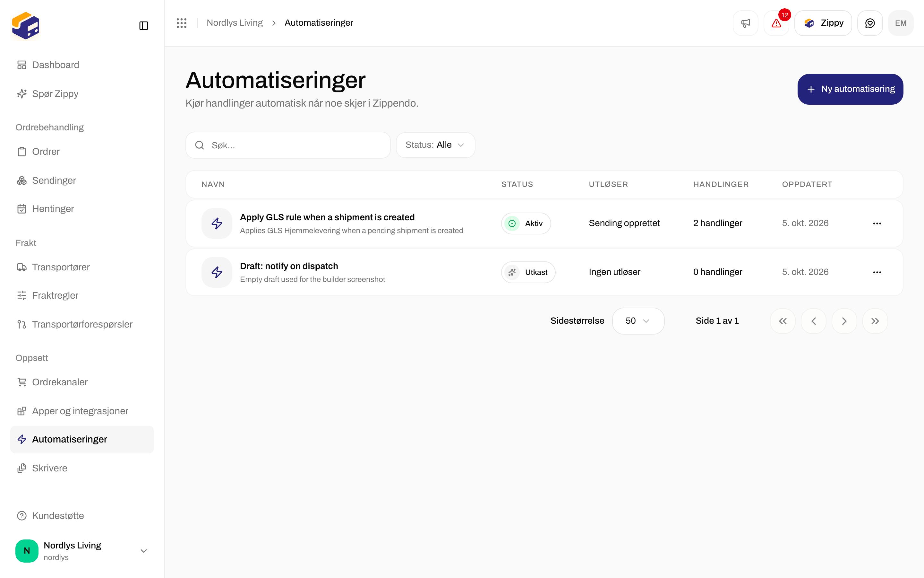924x578 pixels.
Task: Open Skrivere page
Action: [82, 468]
